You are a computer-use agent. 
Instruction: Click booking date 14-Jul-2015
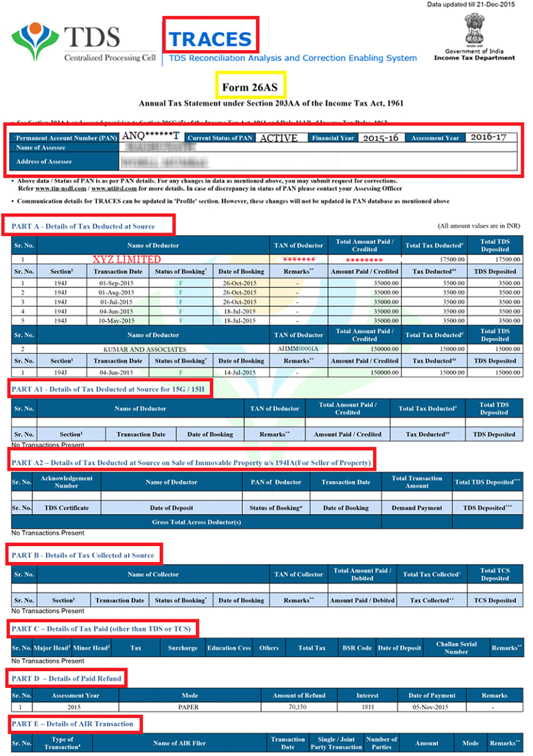coord(239,373)
